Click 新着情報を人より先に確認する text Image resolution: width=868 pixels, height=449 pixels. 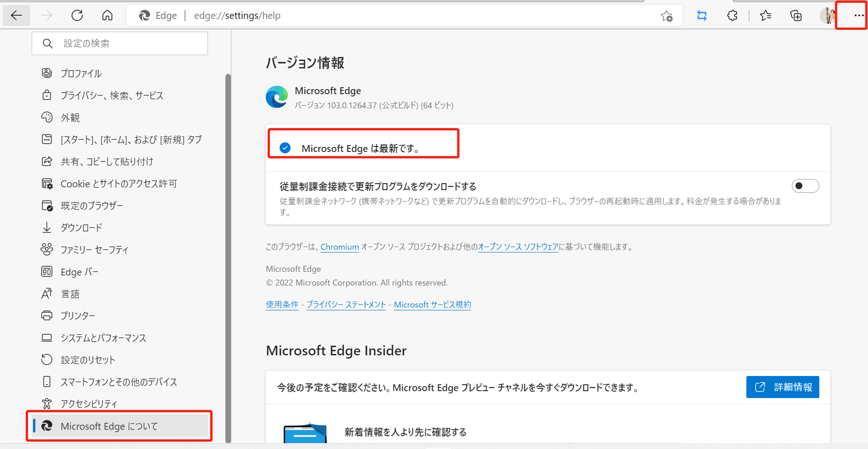coord(405,432)
